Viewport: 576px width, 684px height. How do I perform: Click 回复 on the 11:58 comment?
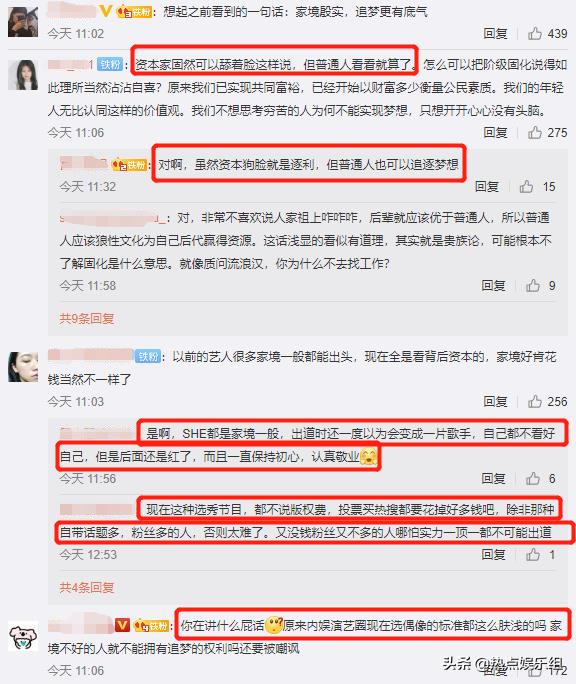click(x=494, y=286)
